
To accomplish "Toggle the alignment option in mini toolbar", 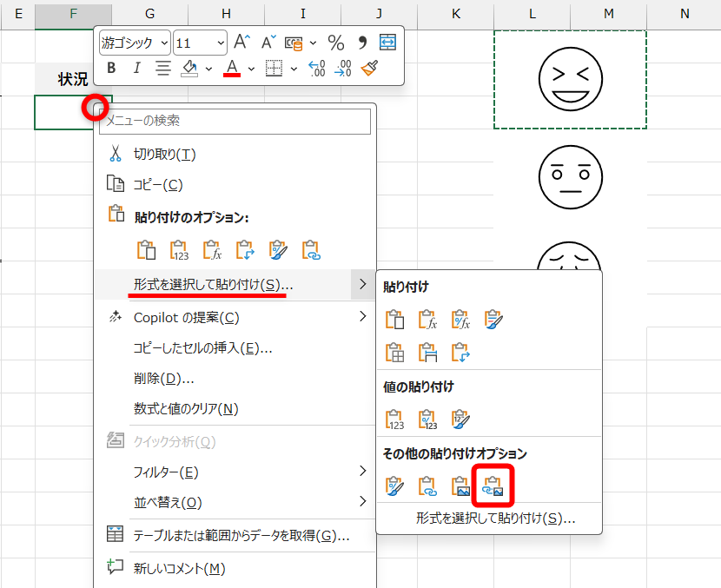I will 162,68.
